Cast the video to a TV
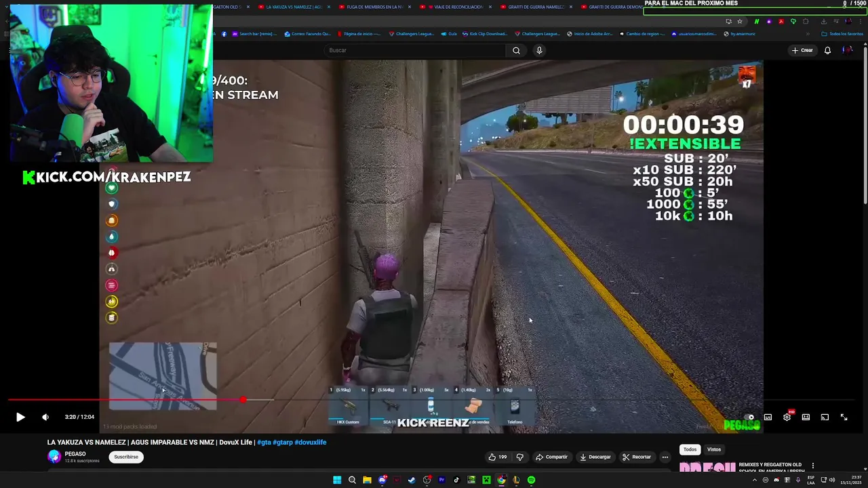868x488 pixels. click(x=825, y=418)
